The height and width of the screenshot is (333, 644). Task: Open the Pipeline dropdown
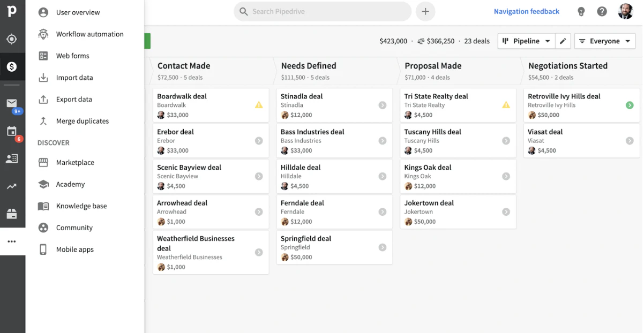tap(526, 41)
